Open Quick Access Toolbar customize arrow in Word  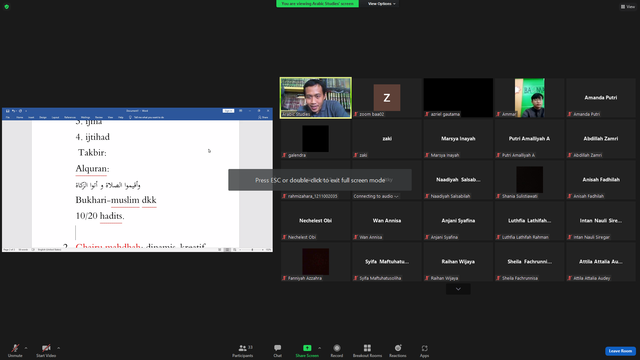tap(26, 111)
